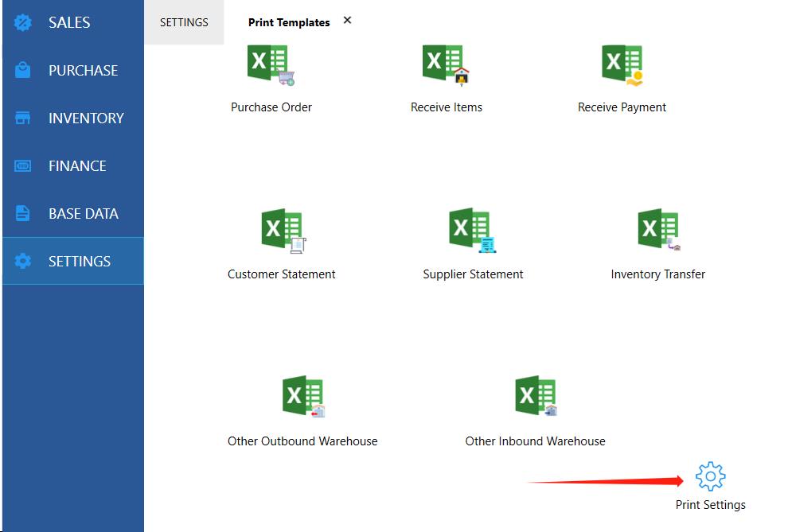The width and height of the screenshot is (788, 532).
Task: Open the Supplier Statement template icon
Action: click(472, 230)
